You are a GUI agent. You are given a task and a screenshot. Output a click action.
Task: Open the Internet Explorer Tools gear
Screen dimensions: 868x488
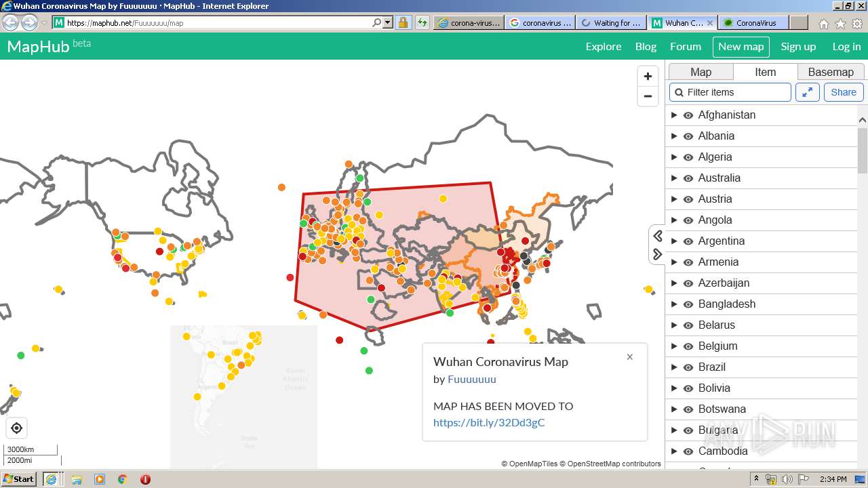857,24
